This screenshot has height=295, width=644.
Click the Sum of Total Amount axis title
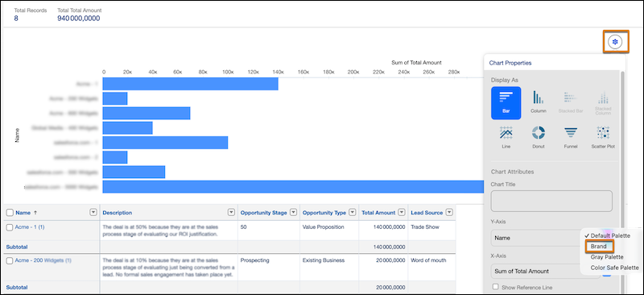[x=416, y=63]
